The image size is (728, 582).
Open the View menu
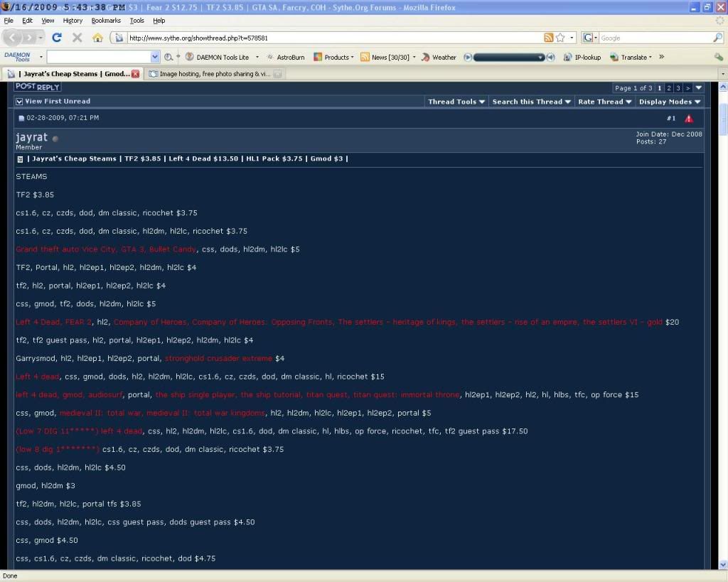pos(48,21)
